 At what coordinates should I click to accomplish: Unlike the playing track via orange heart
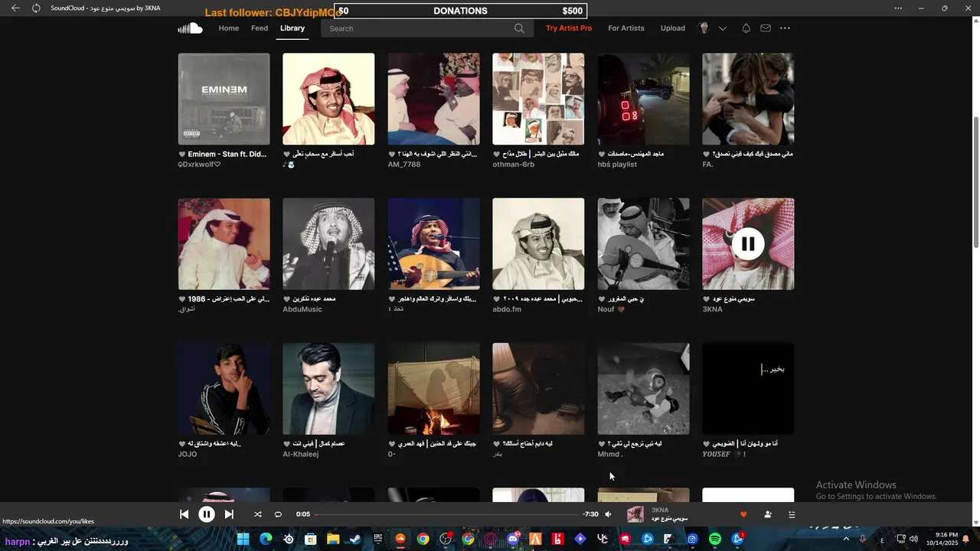pyautogui.click(x=743, y=514)
